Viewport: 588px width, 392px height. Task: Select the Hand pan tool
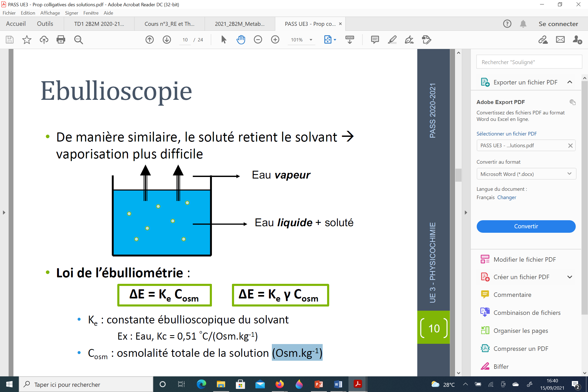point(241,40)
